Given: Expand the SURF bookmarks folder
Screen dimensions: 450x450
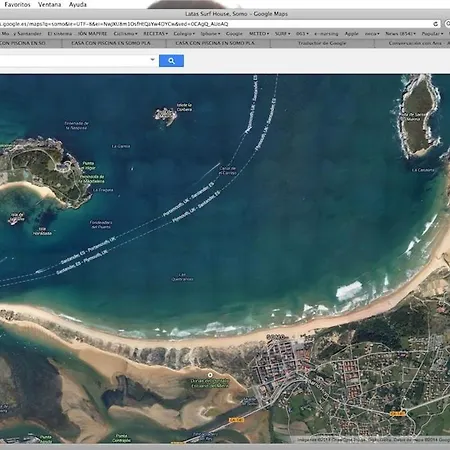Looking at the screenshot, I should pyautogui.click(x=282, y=34).
